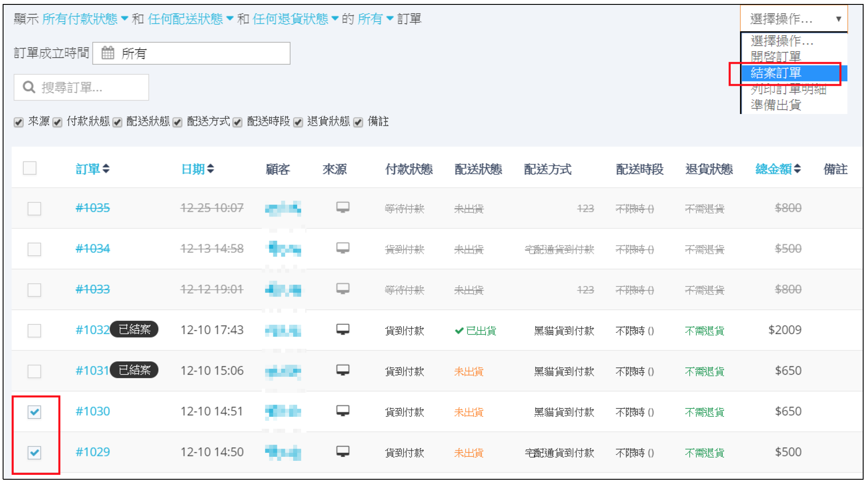Click the desktop source icon for order #1029
Image resolution: width=868 pixels, height=485 pixels.
(343, 452)
